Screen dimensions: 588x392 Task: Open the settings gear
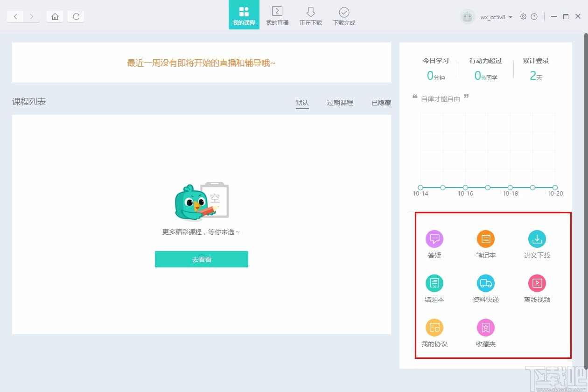[x=524, y=16]
